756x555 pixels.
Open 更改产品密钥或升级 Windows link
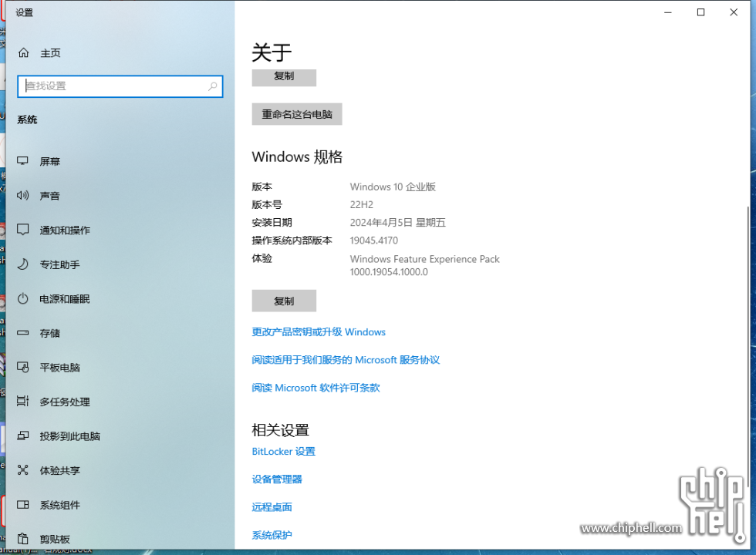(x=318, y=332)
